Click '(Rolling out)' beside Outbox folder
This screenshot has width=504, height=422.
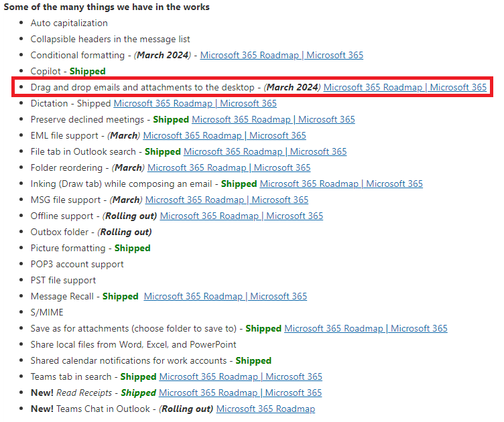point(125,232)
